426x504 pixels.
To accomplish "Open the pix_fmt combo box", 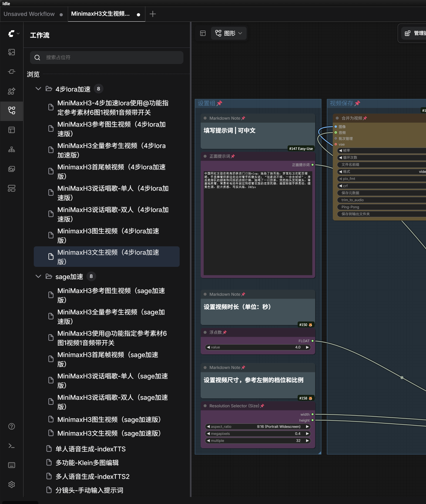I will point(381,179).
